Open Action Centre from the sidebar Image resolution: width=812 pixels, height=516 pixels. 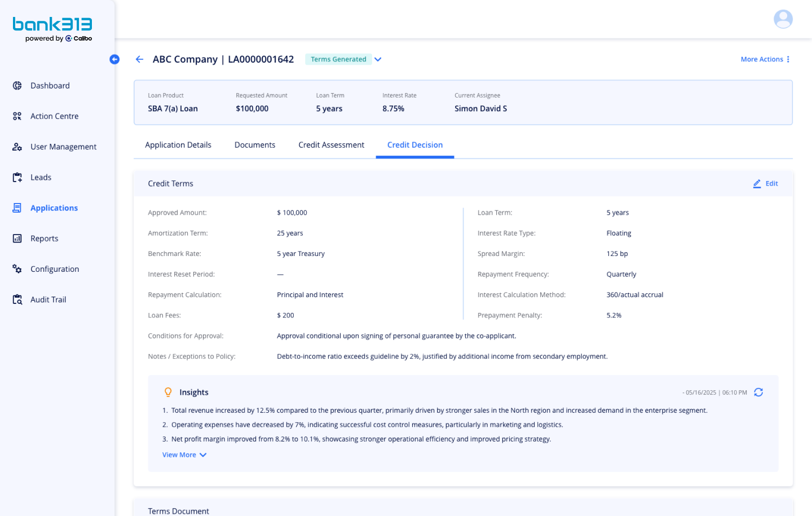54,116
